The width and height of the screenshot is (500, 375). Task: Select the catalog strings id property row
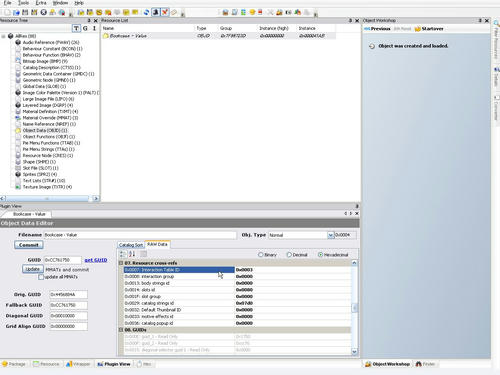coord(237,303)
